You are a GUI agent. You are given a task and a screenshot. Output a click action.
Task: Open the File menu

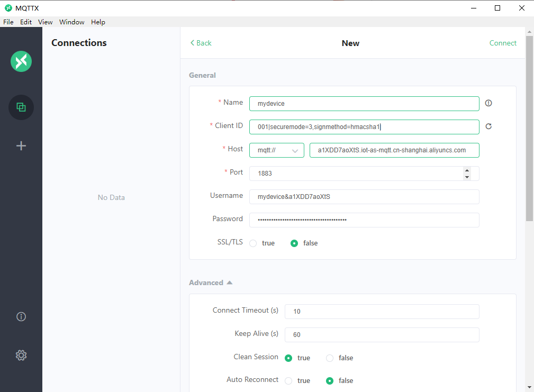point(8,22)
